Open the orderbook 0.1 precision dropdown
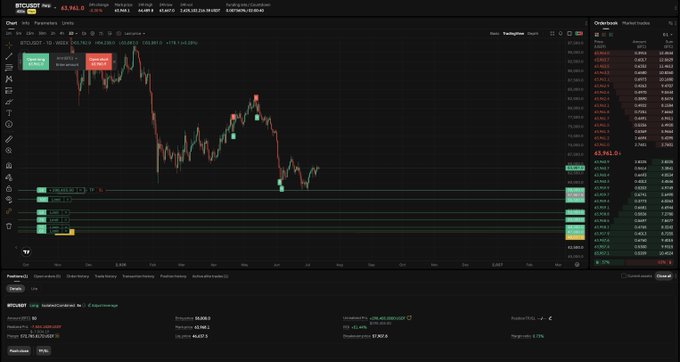 (x=667, y=34)
